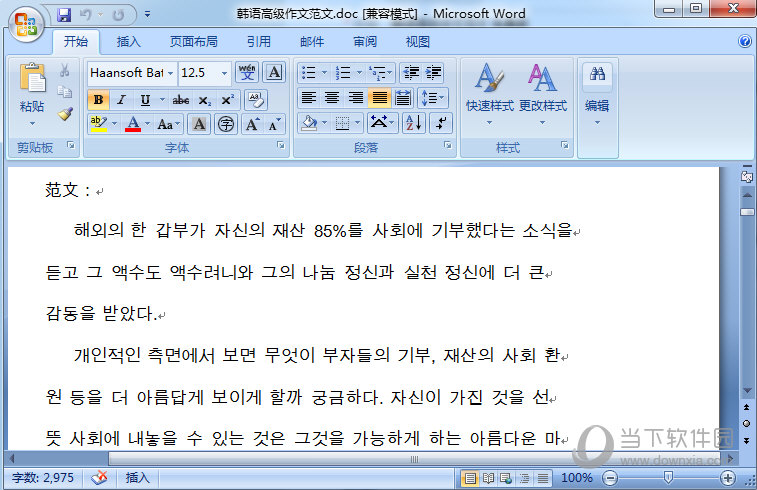This screenshot has height=490, width=757.
Task: Open 更改样式 menu
Action: [543, 94]
